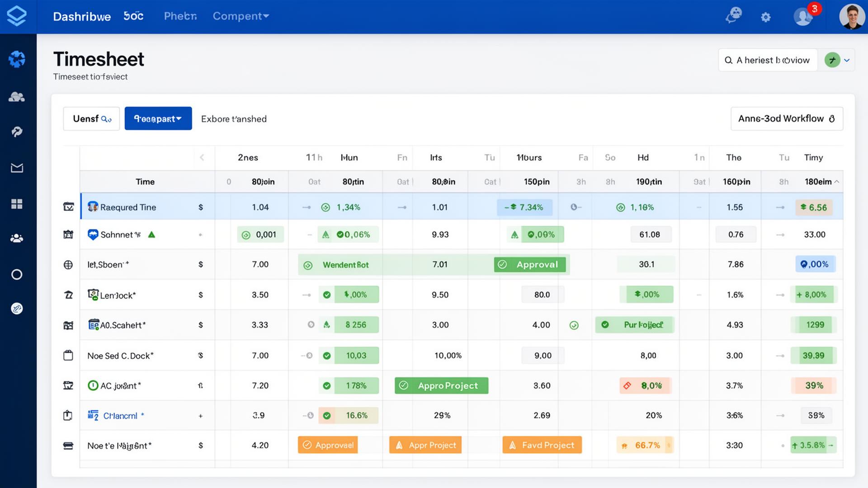Open the globe icon in sidebar
The image size is (868, 488).
(x=17, y=59)
